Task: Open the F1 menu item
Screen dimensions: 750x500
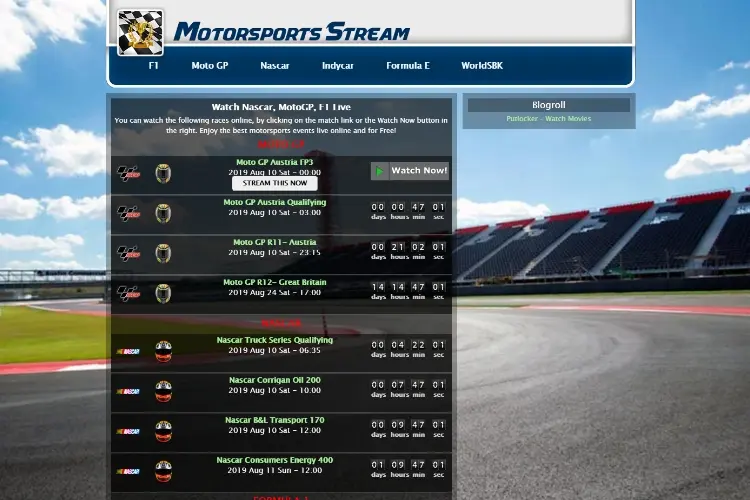Action: click(153, 66)
